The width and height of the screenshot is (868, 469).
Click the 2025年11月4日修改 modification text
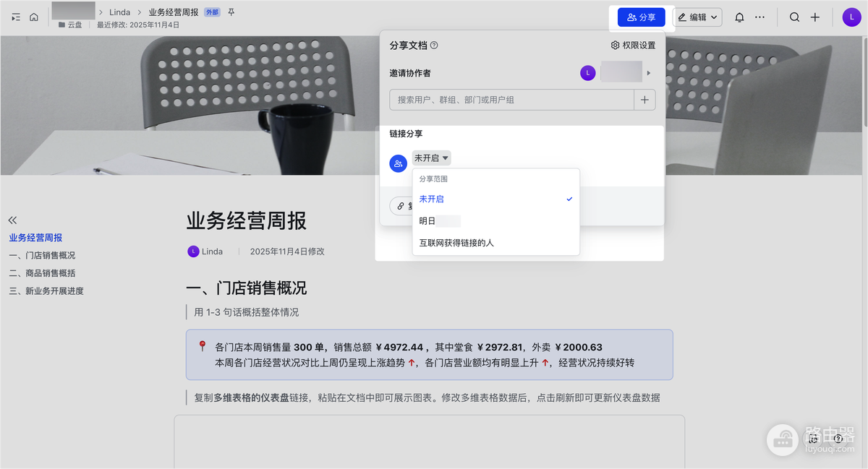(287, 251)
